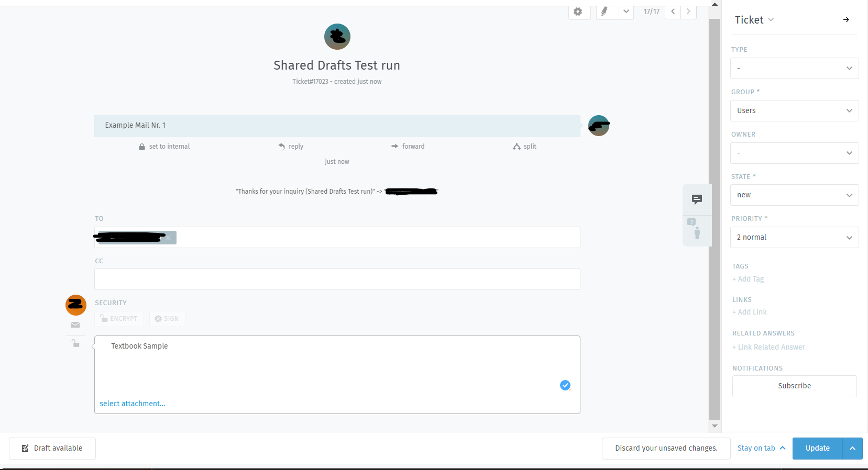Open the TYPE dropdown
Screen dimensions: 868x470
[794, 69]
